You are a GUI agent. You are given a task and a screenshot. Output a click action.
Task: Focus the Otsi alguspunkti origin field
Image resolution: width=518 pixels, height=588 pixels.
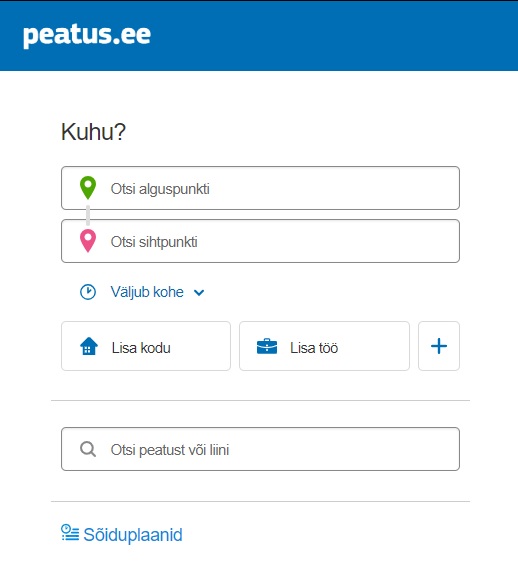260,188
